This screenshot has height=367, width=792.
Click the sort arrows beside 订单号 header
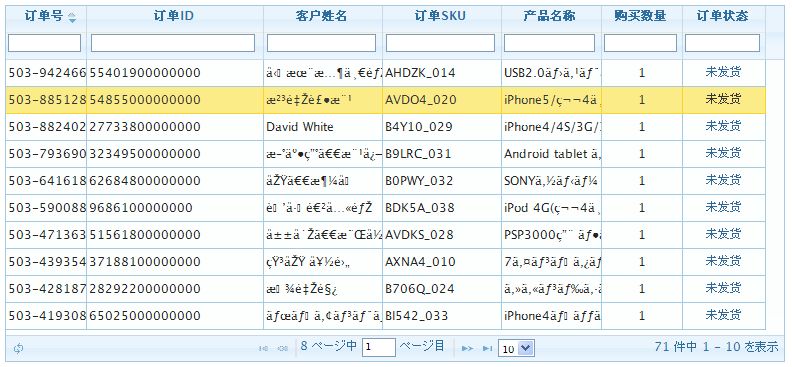(x=72, y=18)
